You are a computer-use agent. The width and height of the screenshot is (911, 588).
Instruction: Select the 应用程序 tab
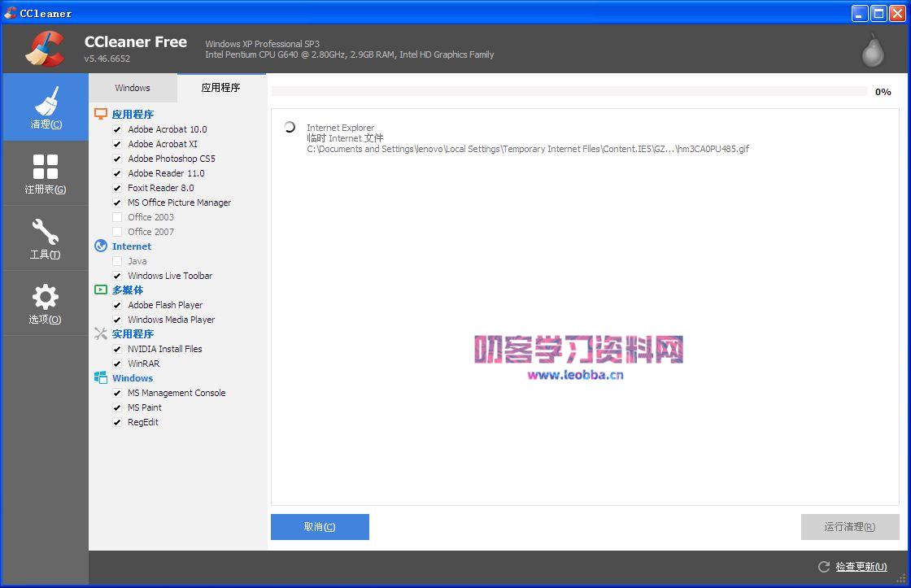tap(220, 87)
